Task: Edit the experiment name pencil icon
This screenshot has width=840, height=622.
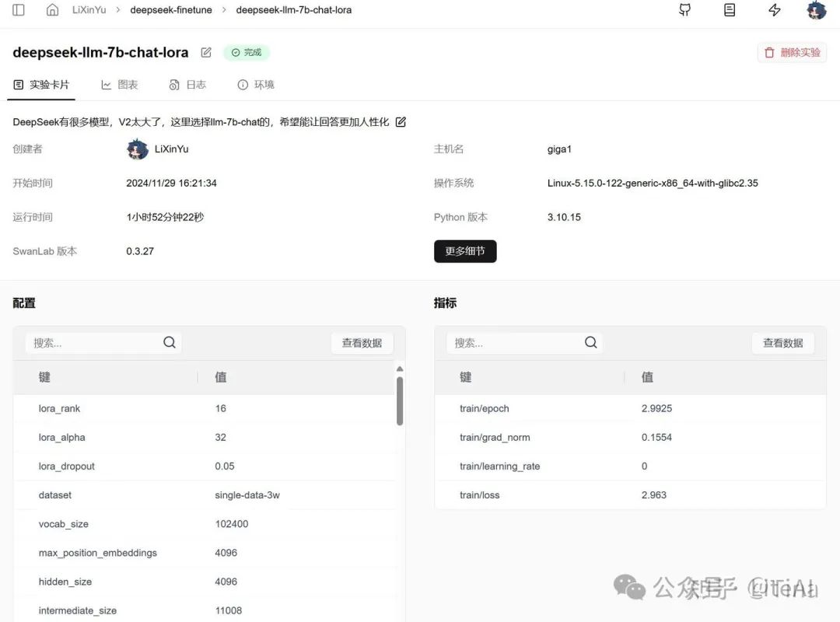Action: click(x=205, y=52)
